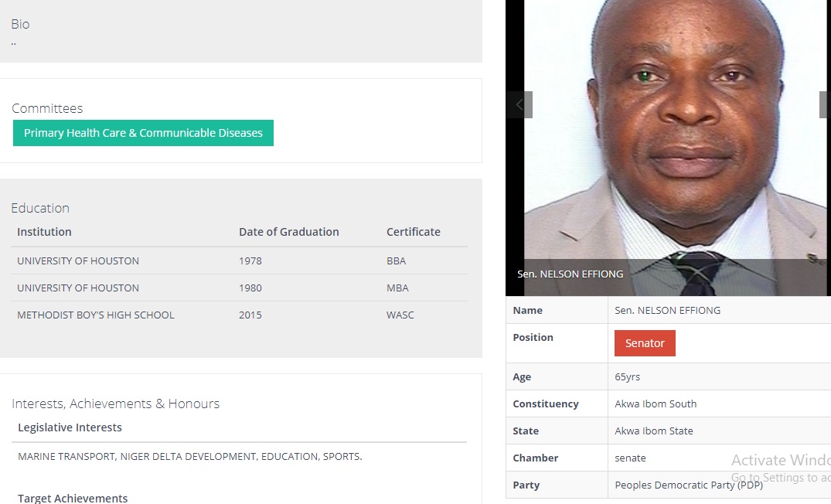Click the Akwa Ibom State value
831x504 pixels.
653,431
